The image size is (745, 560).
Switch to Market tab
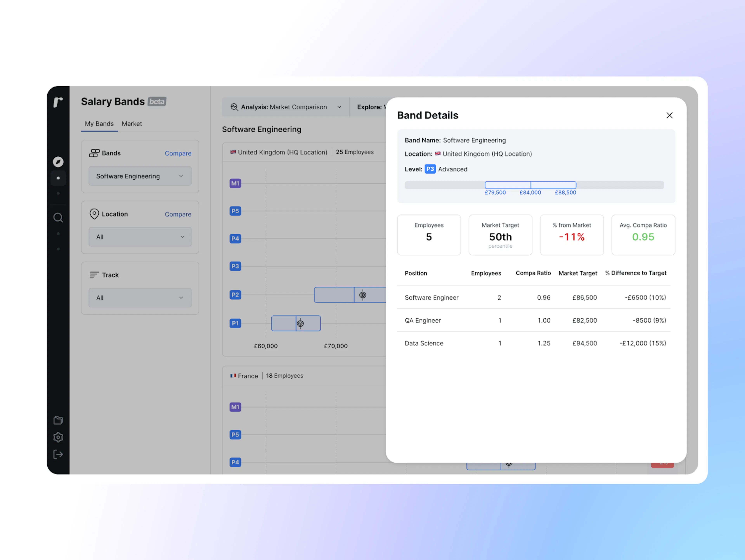coord(132,124)
